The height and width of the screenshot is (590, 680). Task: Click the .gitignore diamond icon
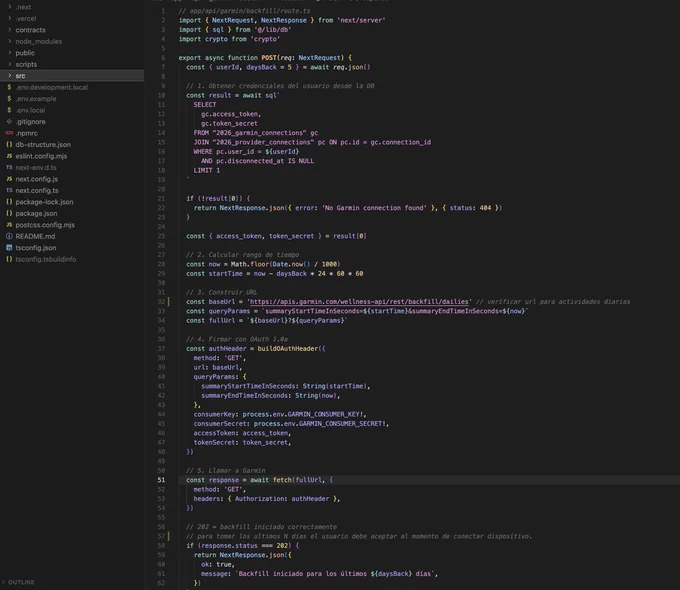coord(9,121)
